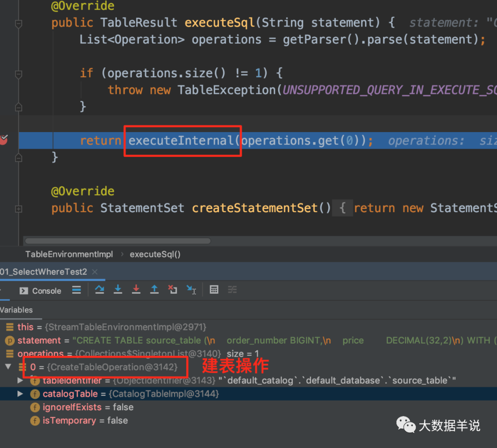Screen dimensions: 497x448
Task: Open the Console tab
Action: pos(40,291)
